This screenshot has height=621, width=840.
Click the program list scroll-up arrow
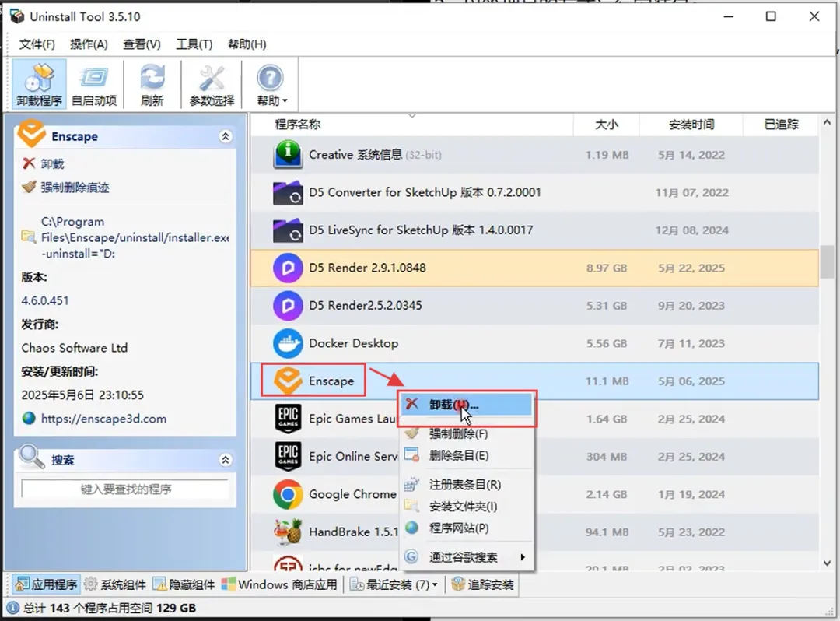click(x=827, y=123)
